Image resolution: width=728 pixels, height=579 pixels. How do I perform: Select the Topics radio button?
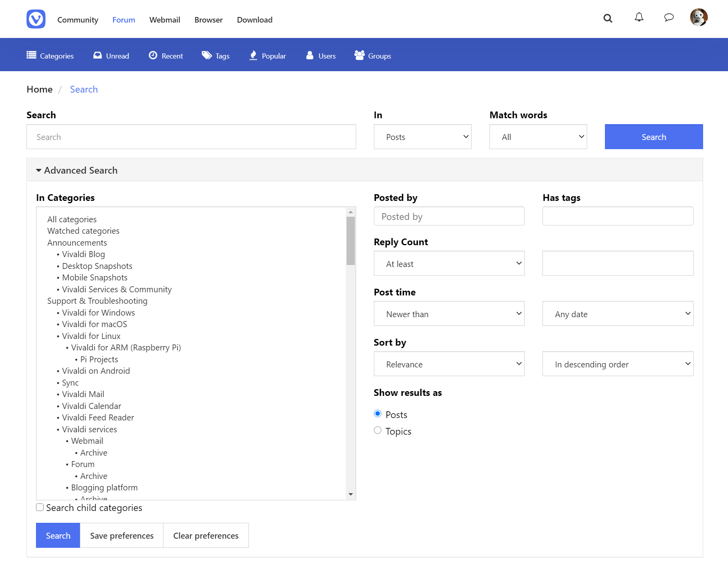point(378,430)
